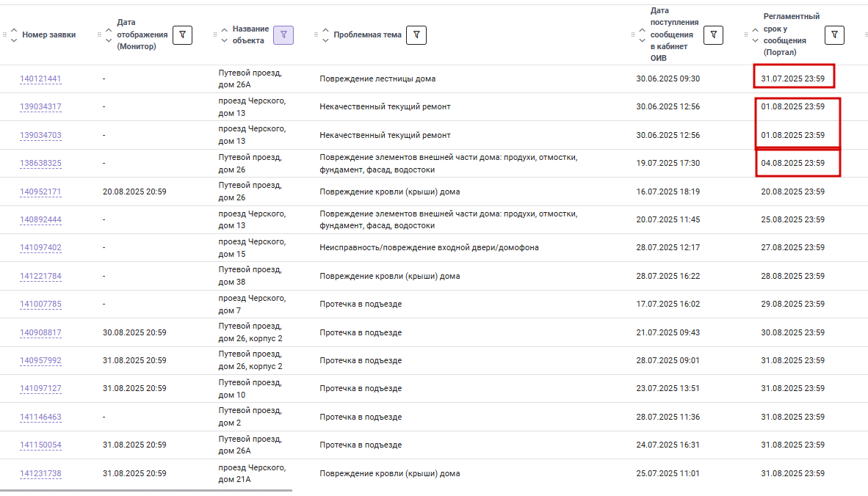Select monitor date 30.08.2025 20:59
This screenshot has width=868, height=496.
(x=134, y=333)
